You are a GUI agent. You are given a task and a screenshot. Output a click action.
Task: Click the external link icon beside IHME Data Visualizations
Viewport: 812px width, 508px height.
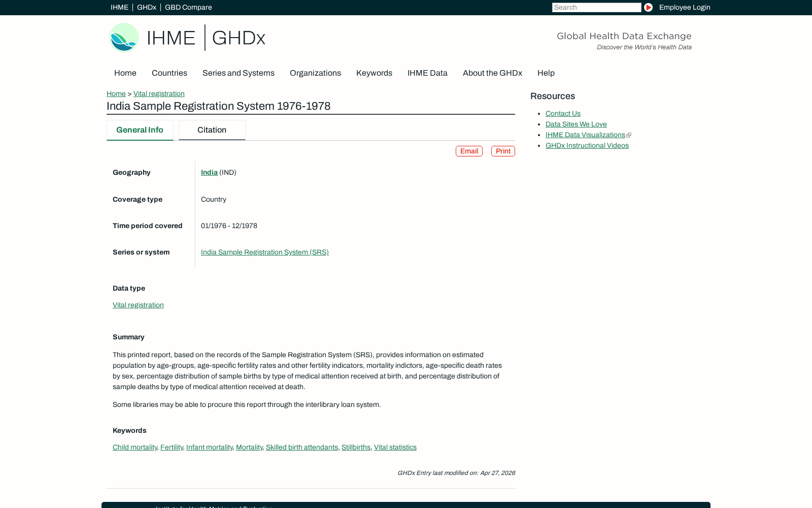coord(629,135)
